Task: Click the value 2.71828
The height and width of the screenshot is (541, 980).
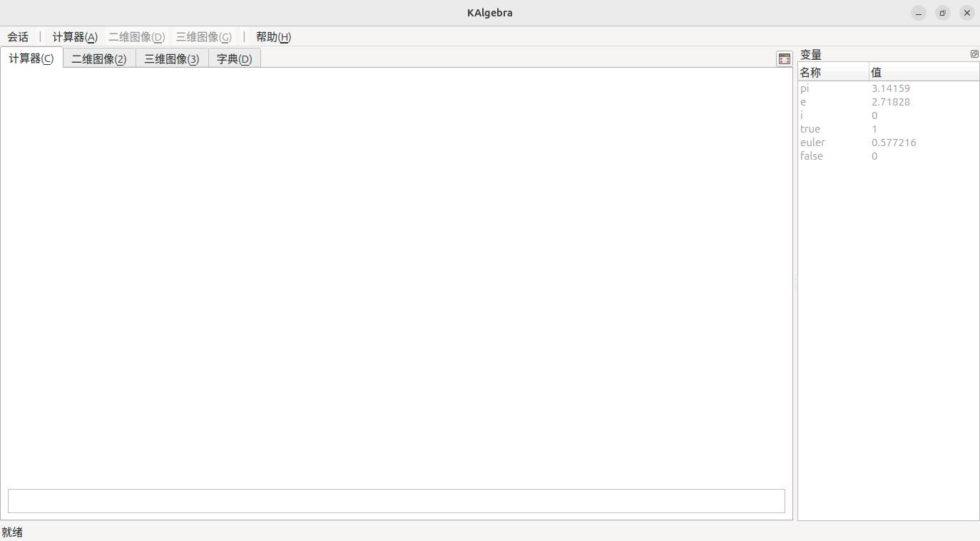Action: 891,102
